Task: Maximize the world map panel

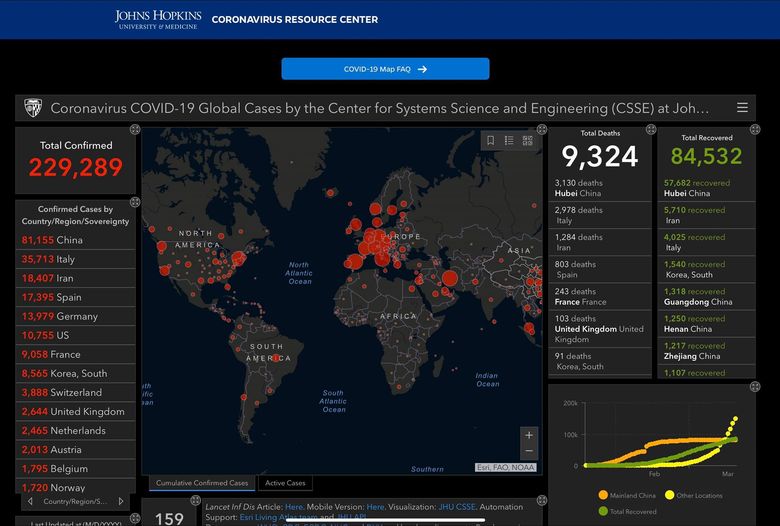Action: (542, 130)
